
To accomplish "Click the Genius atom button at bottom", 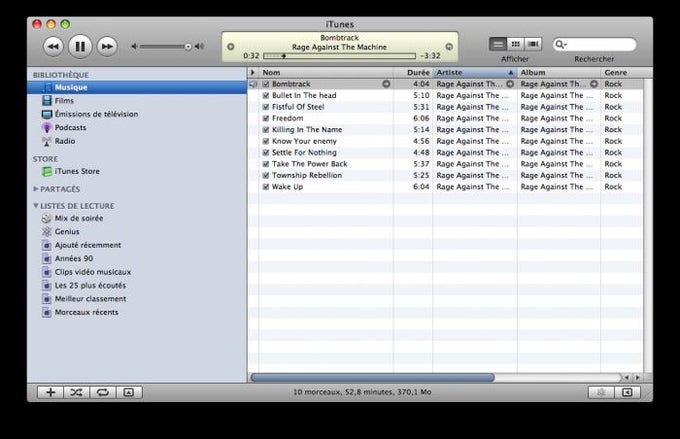I will click(601, 392).
